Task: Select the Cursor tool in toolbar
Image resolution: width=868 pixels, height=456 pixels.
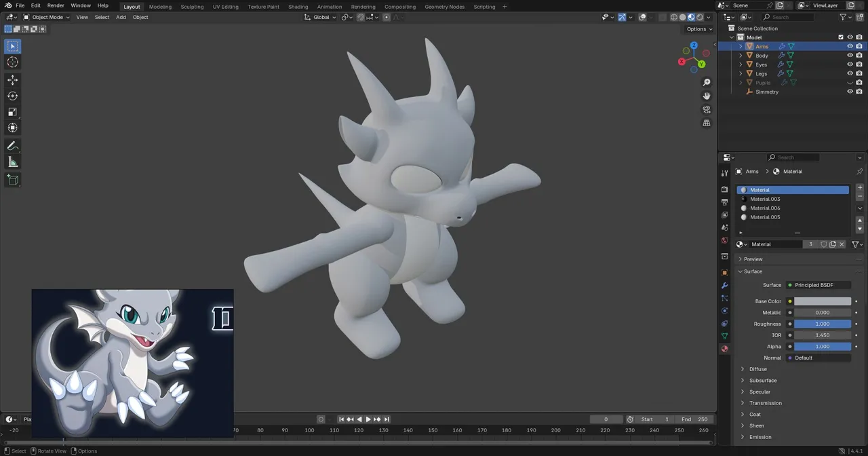Action: (x=12, y=62)
